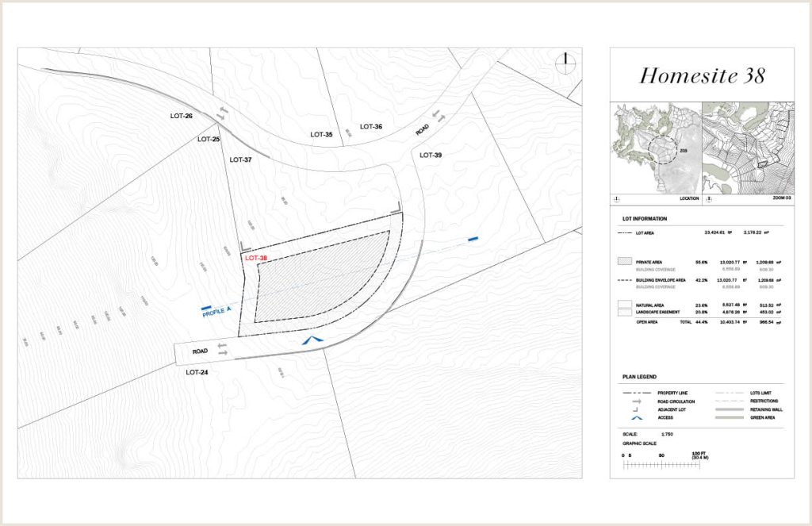Click the road circulation arrows near LOT-24
Image resolution: width=812 pixels, height=526 pixels.
tap(220, 351)
